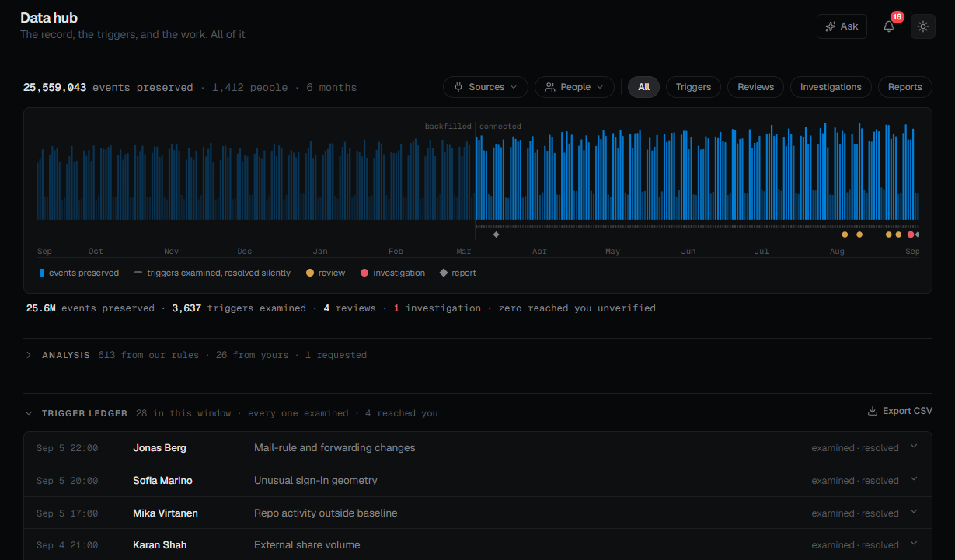Viewport: 955px width, 560px height.
Task: Click the earliest August review dot
Action: coord(845,235)
